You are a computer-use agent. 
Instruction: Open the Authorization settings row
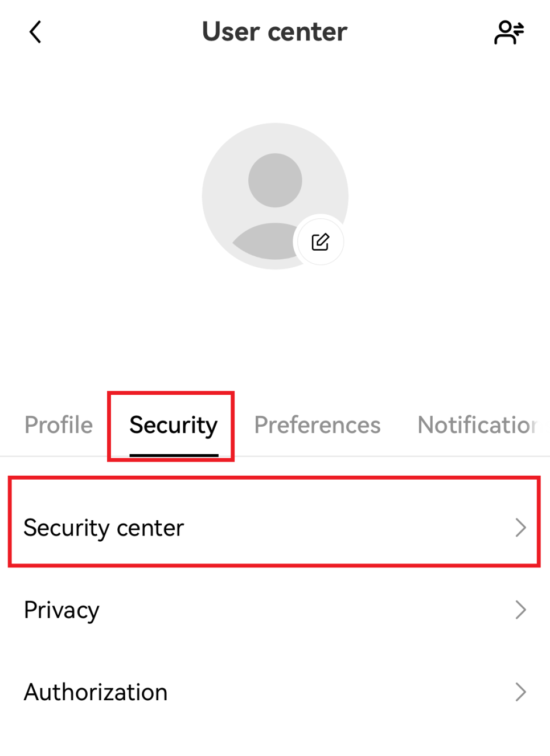[275, 692]
